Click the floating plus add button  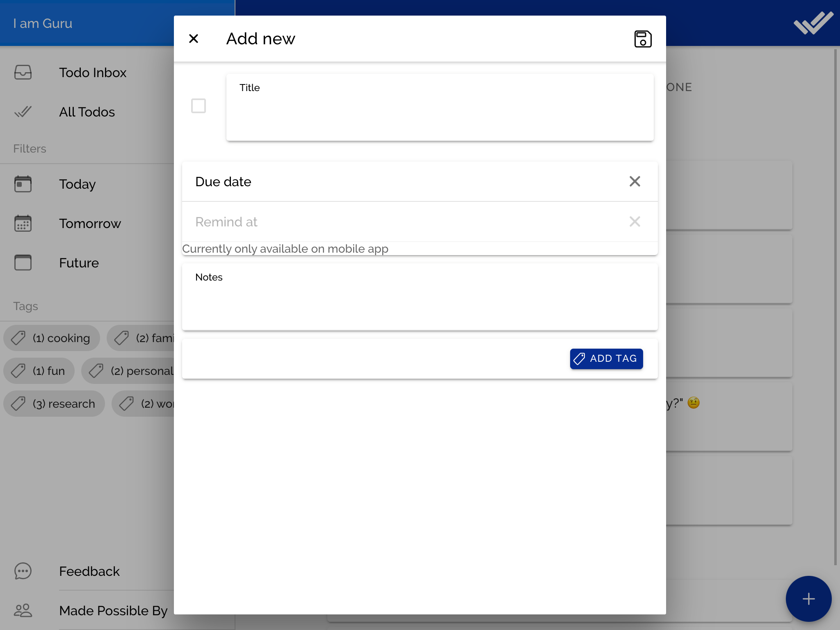[808, 598]
